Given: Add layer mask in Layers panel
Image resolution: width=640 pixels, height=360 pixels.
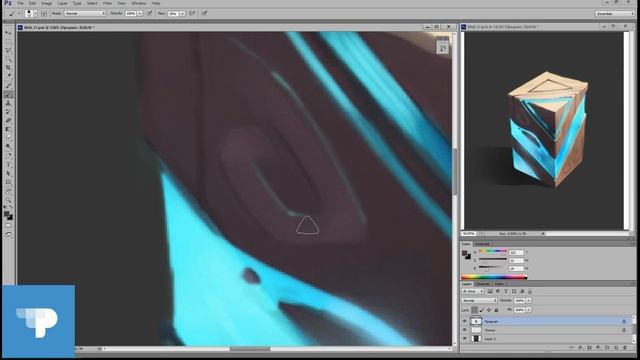Looking at the screenshot, I should pos(589,348).
